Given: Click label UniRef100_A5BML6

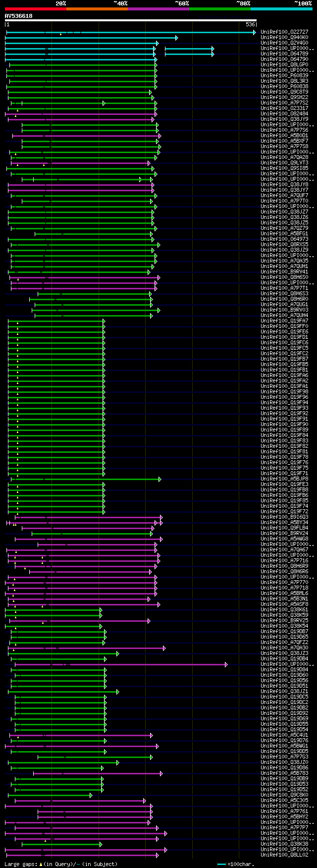Looking at the screenshot, I should point(284,594).
